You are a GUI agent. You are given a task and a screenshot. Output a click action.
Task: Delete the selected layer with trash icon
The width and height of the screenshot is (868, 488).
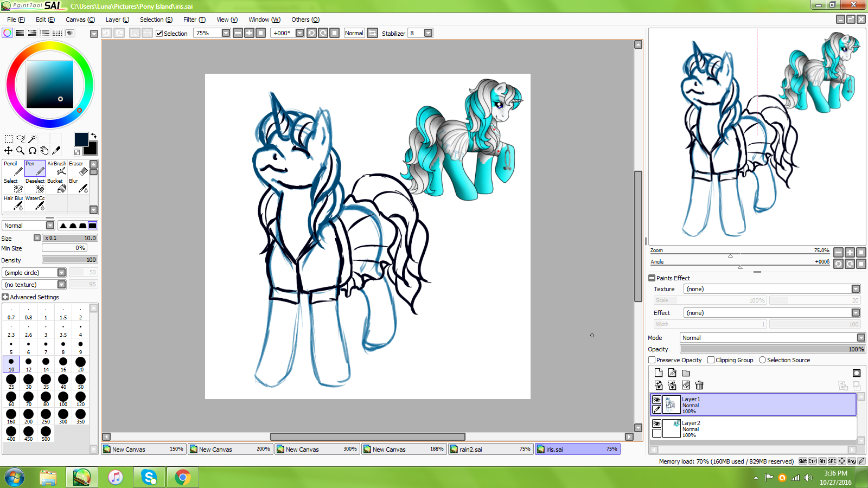(x=699, y=385)
